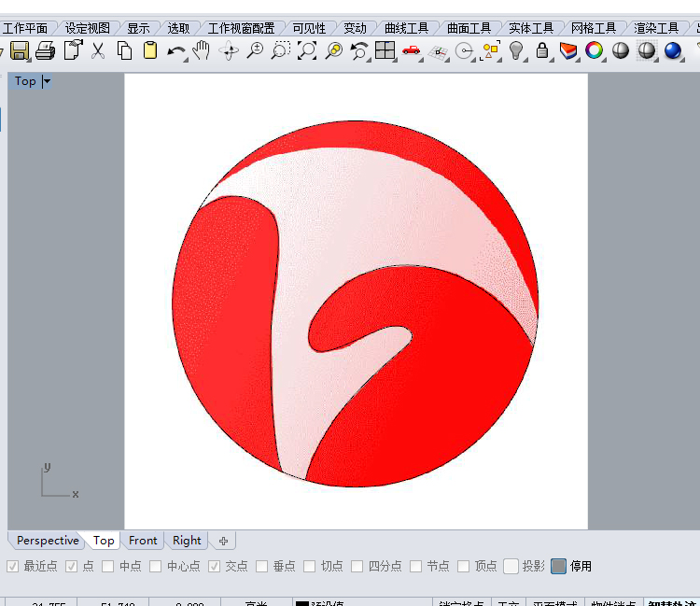
Task: Open the 渲染工具 toolbar tab
Action: tap(656, 29)
